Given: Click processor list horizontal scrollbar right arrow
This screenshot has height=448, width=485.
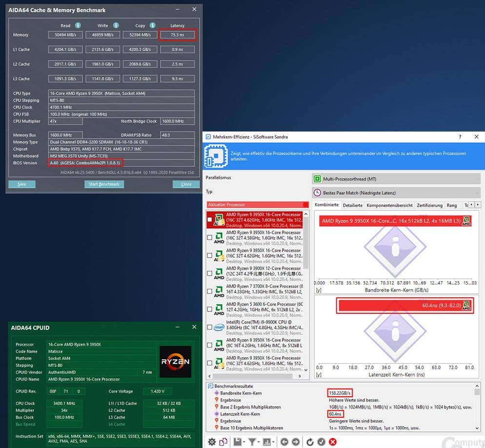Looking at the screenshot, I should pyautogui.click(x=300, y=376).
